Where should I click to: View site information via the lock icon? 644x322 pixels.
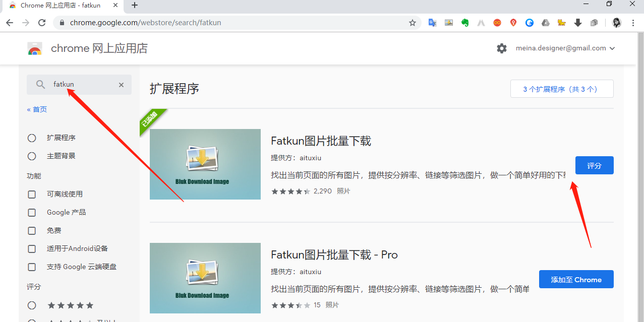tap(63, 23)
